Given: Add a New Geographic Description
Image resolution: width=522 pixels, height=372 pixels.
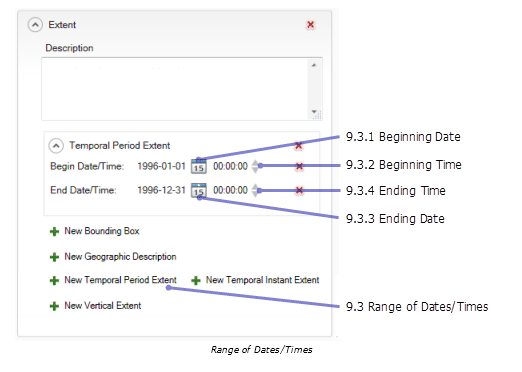Looking at the screenshot, I should pyautogui.click(x=120, y=257).
